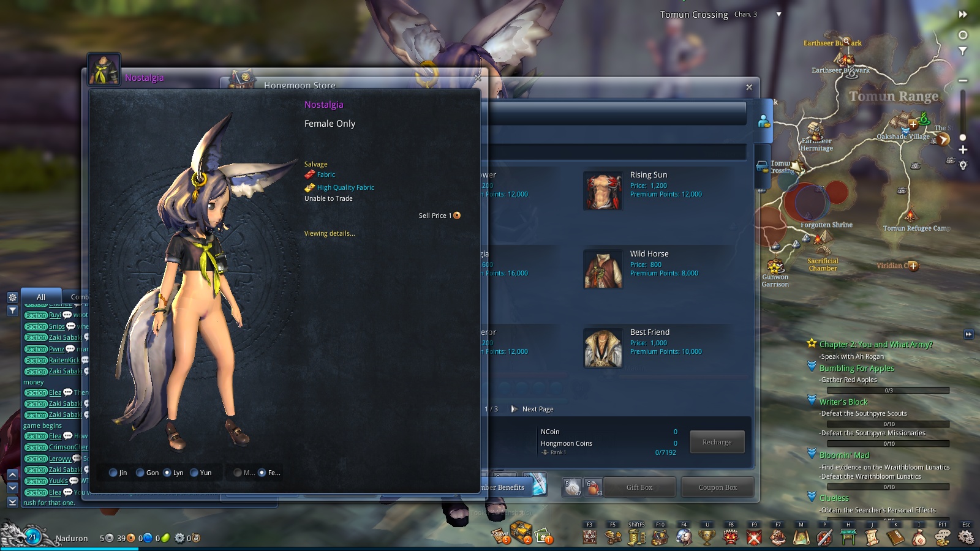Click the Recharge button

pyautogui.click(x=717, y=442)
